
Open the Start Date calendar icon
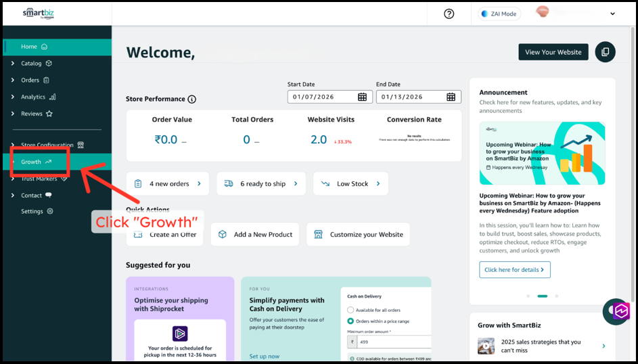point(362,97)
